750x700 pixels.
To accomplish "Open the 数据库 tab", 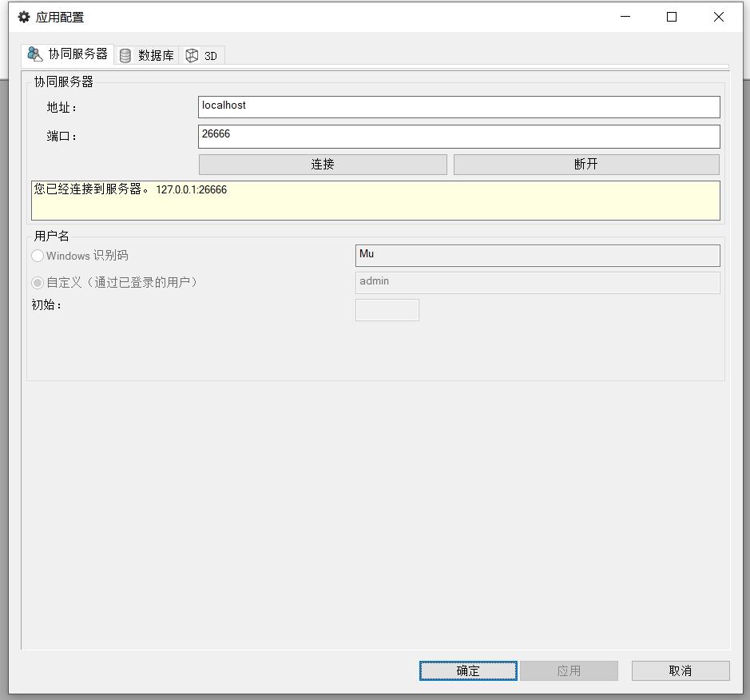I will coord(148,55).
